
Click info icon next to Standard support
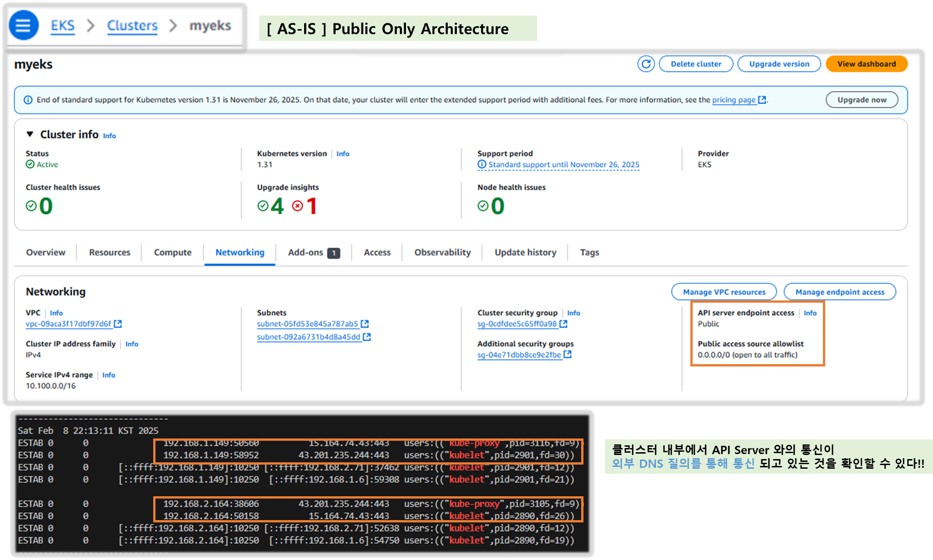tap(482, 164)
